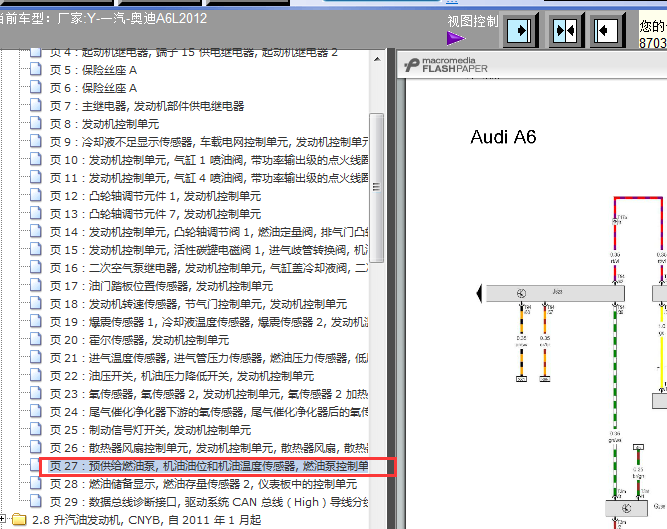Open 页 8 : 发动机控制单元
This screenshot has height=529, width=667.
click(104, 124)
